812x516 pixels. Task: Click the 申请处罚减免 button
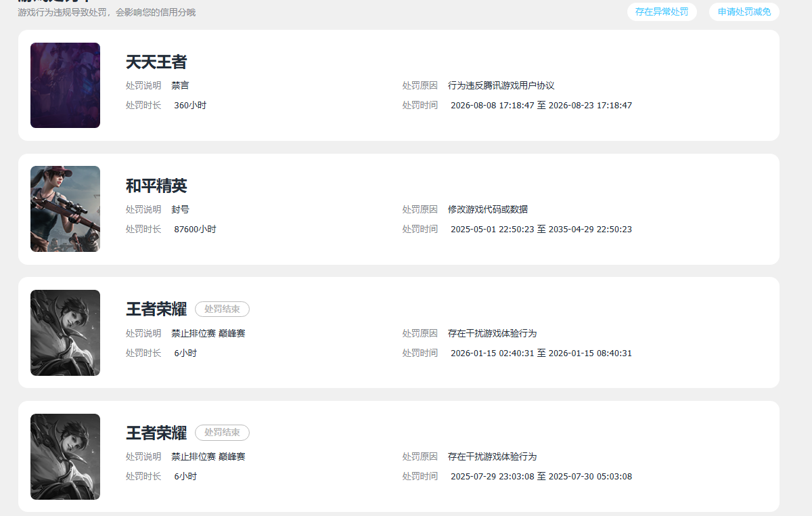tap(744, 12)
